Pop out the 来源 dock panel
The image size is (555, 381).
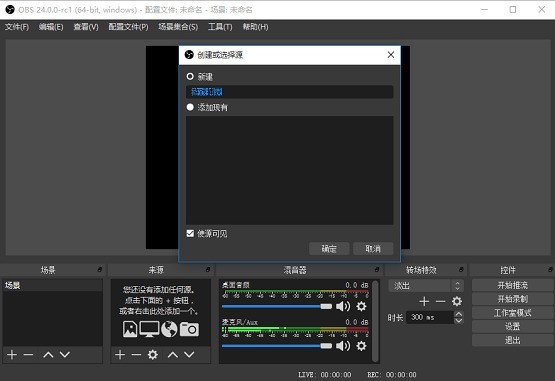click(208, 270)
